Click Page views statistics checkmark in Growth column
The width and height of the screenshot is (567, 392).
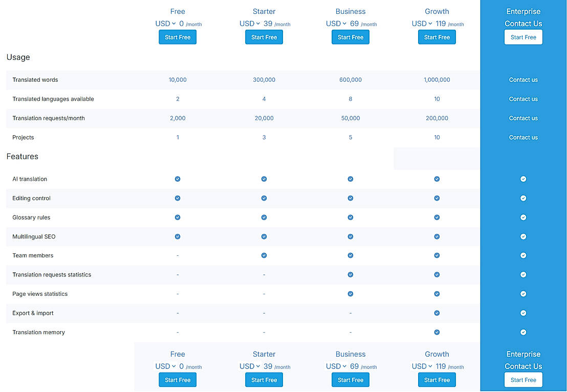tap(437, 294)
